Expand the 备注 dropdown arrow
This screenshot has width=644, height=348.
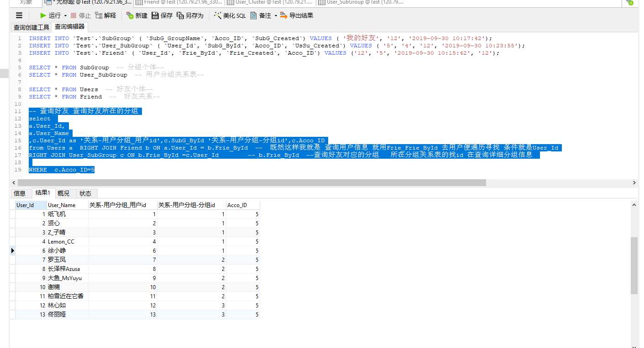tap(276, 16)
